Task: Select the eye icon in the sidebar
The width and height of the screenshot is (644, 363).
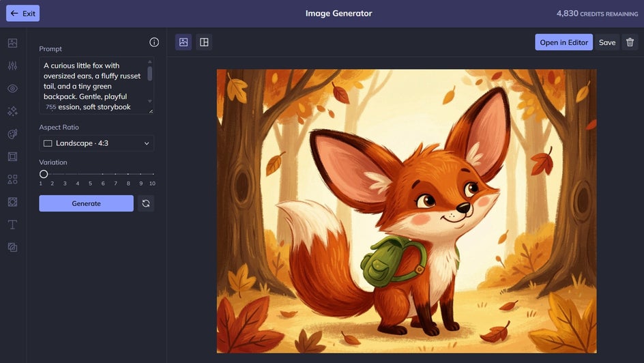Action: point(13,88)
